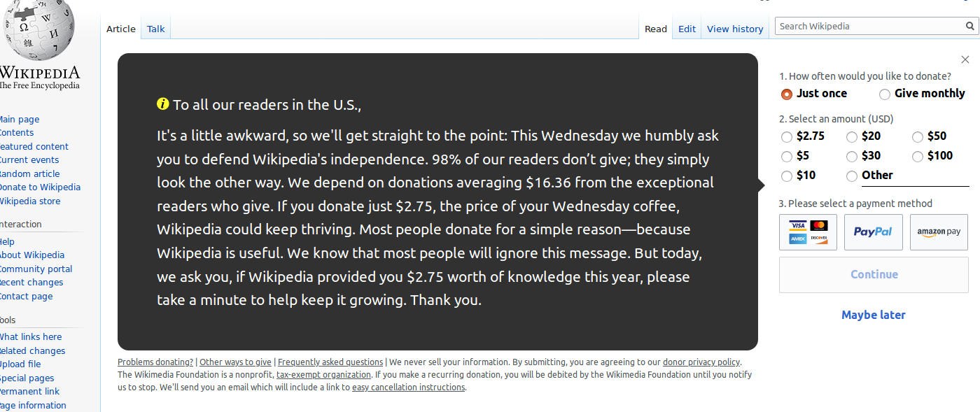Click the Continue button
This screenshot has height=412, width=980.
tap(874, 275)
